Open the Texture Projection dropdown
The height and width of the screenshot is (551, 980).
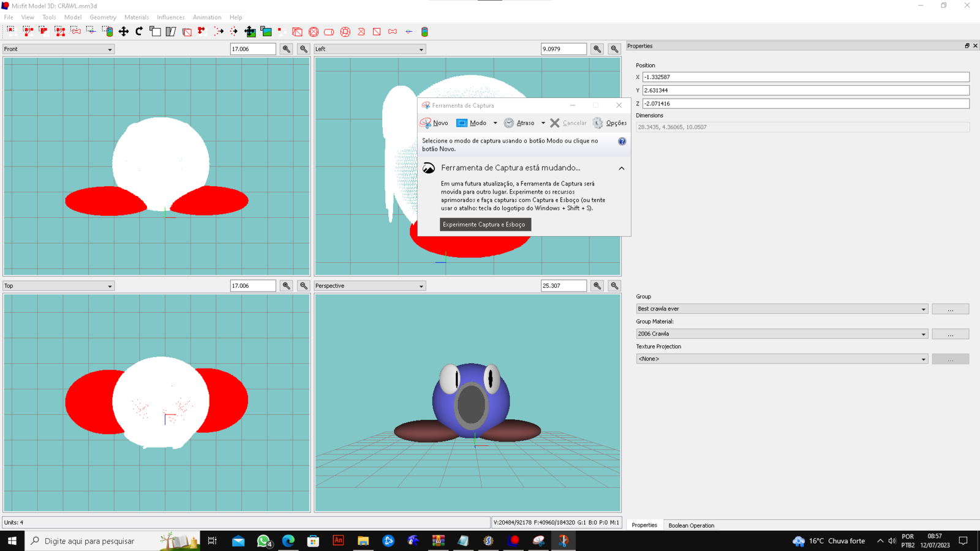coord(782,359)
